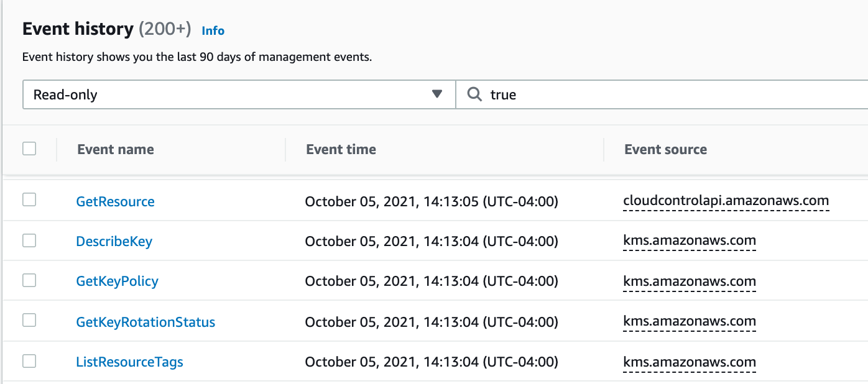
Task: Enable the ListResourceTags row checkbox
Action: pos(29,361)
